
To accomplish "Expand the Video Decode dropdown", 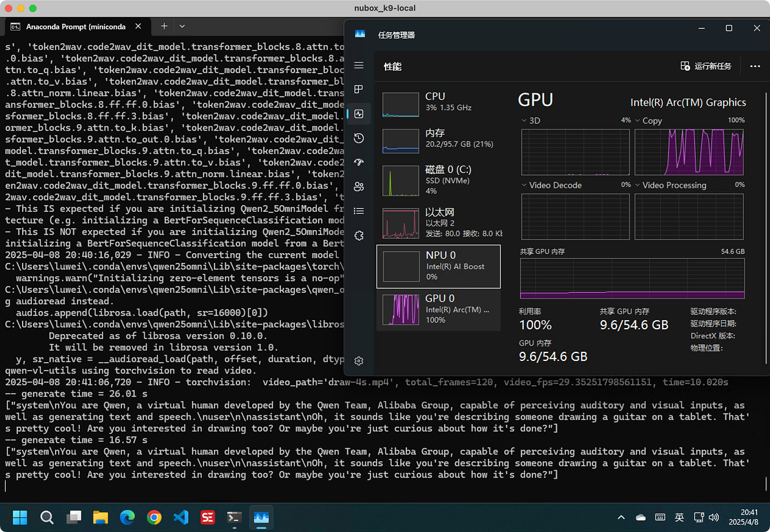I will pos(523,185).
